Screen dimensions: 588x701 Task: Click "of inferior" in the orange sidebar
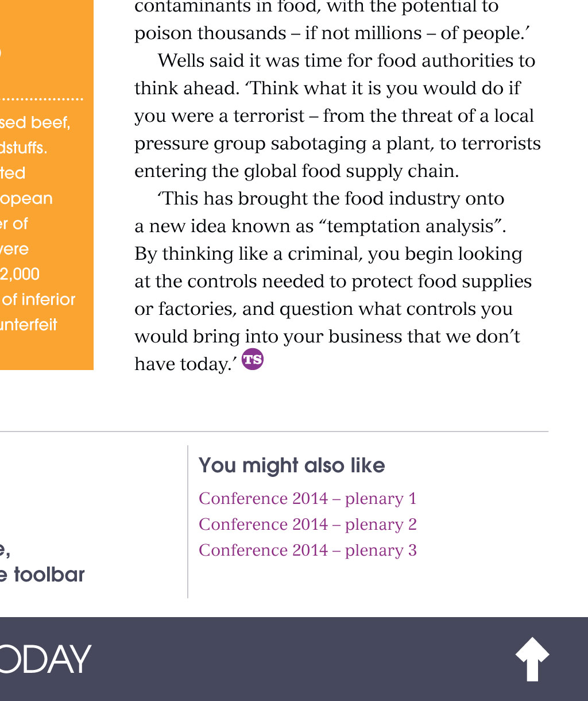(x=38, y=299)
